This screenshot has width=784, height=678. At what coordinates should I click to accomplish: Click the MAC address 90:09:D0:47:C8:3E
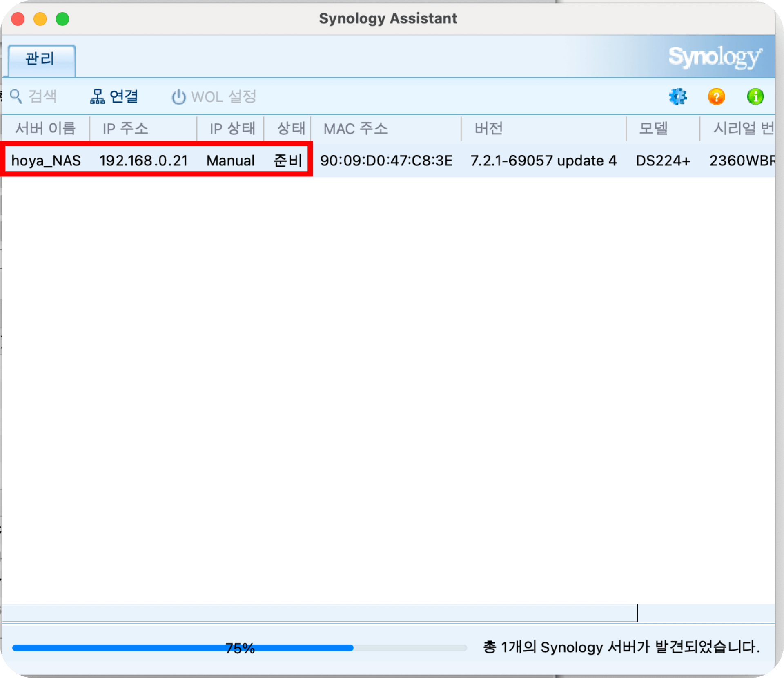(386, 161)
